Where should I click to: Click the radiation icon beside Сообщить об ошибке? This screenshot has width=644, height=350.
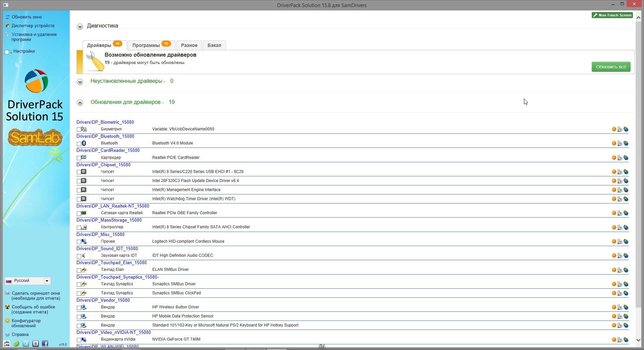(7, 307)
